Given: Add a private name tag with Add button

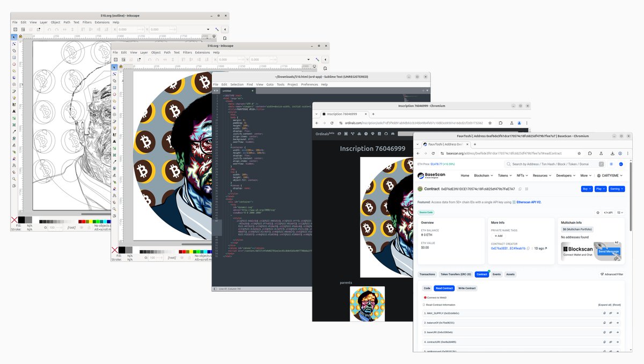Looking at the screenshot, I should point(497,236).
